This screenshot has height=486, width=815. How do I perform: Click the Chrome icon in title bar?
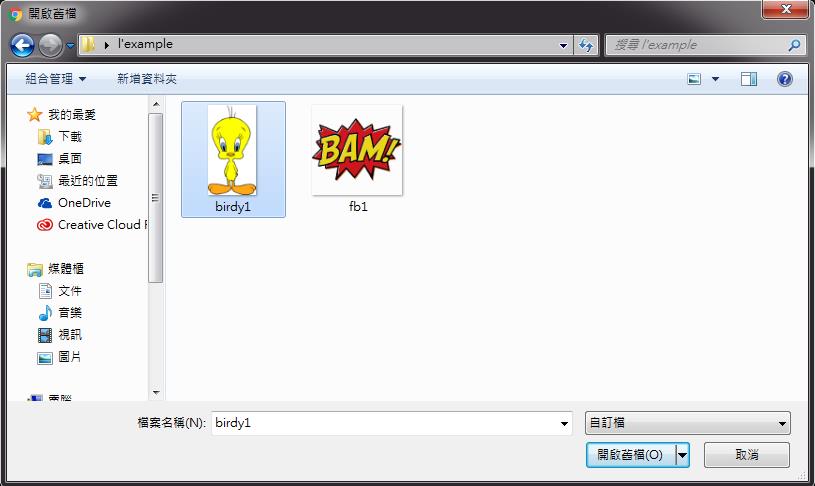pos(16,14)
